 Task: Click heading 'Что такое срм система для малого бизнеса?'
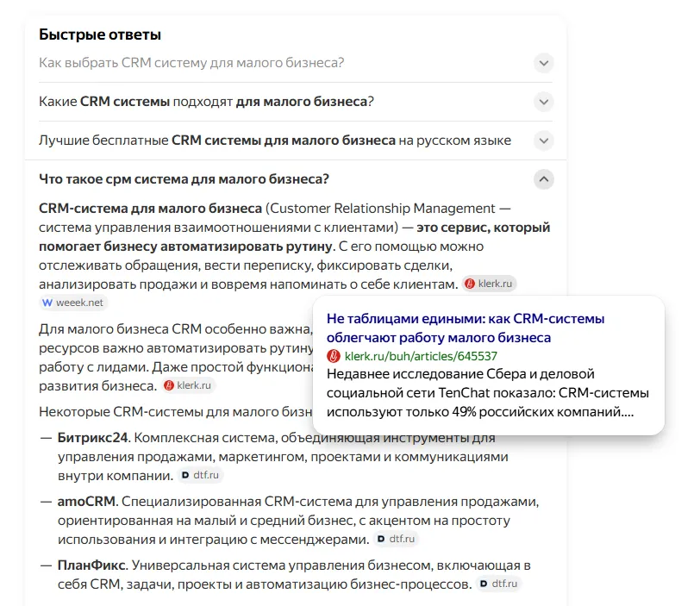184,179
